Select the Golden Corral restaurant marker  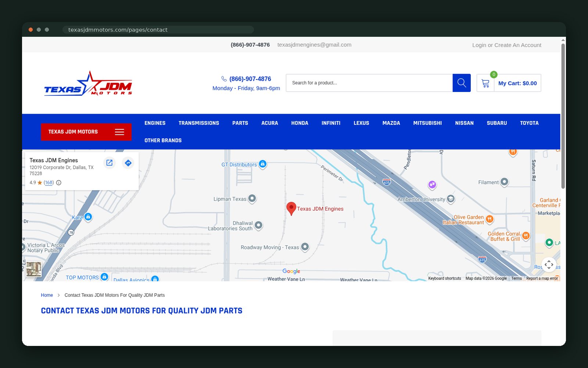click(x=526, y=236)
